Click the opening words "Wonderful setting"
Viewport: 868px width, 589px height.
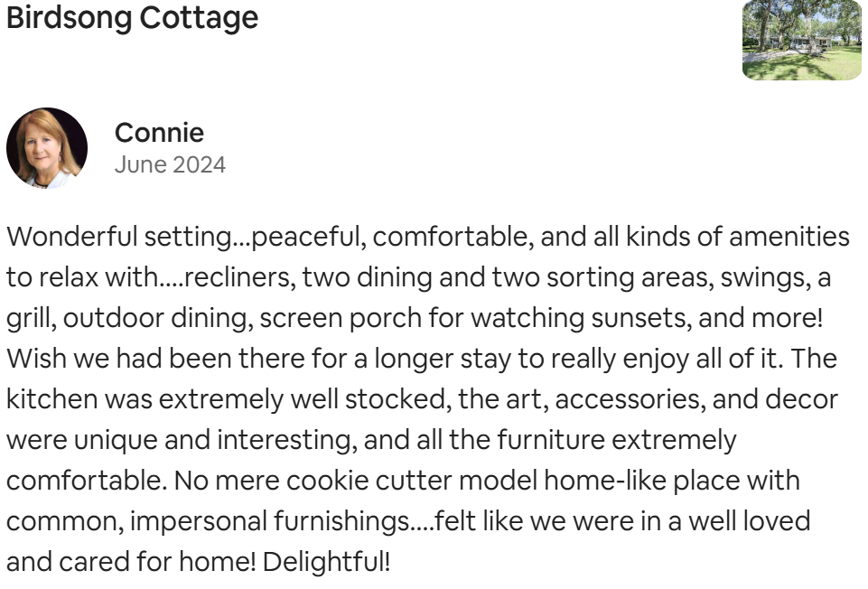(x=119, y=237)
